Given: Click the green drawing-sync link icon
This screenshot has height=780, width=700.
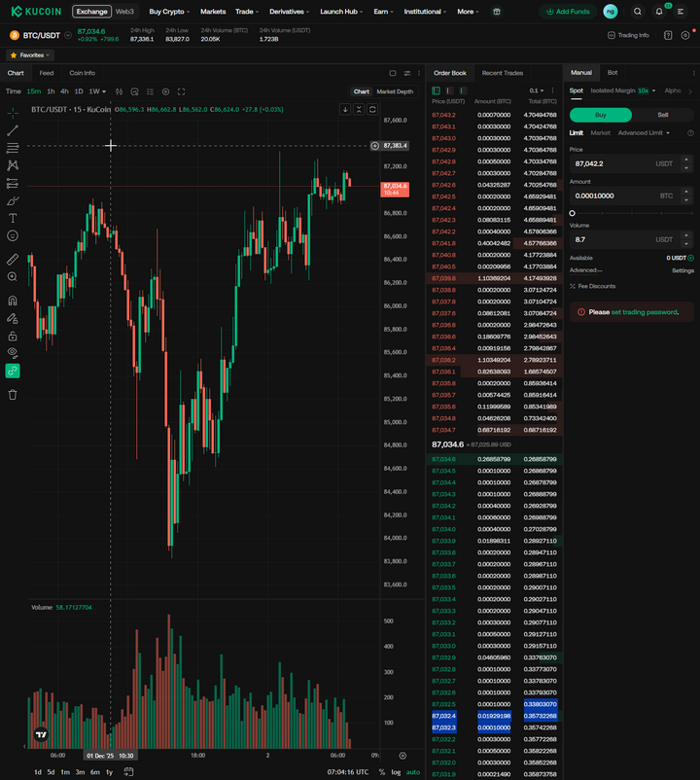Looking at the screenshot, I should pyautogui.click(x=13, y=371).
